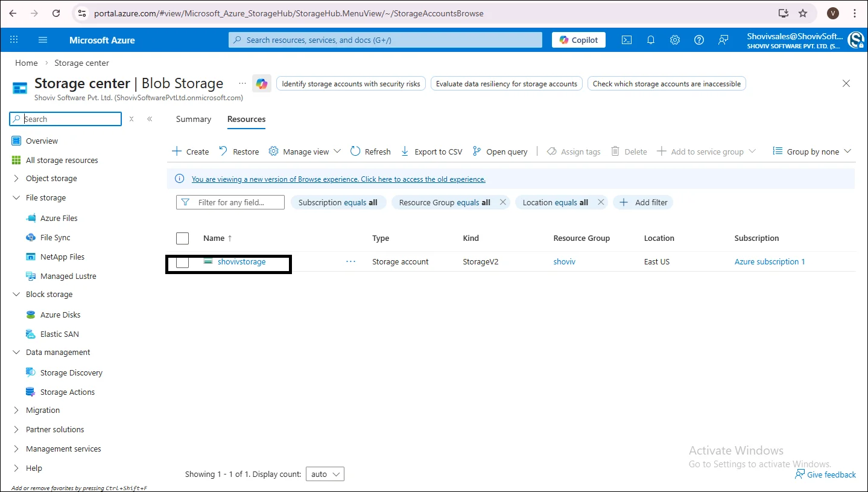Bookmark this page with the star icon
This screenshot has height=492, width=868.
[x=803, y=13]
